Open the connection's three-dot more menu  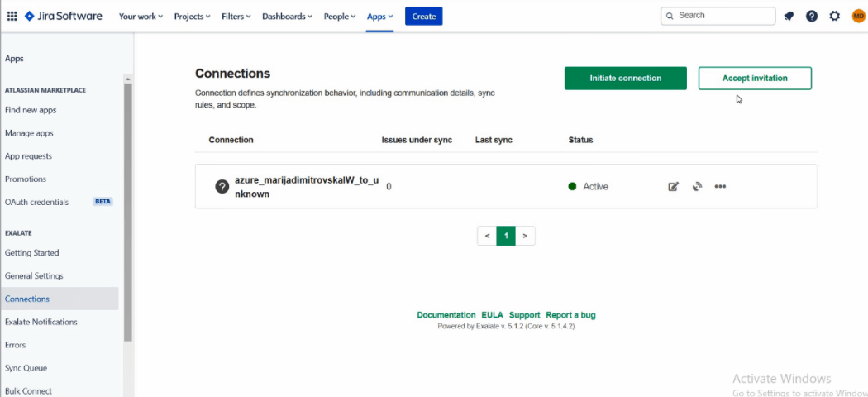[x=720, y=187]
